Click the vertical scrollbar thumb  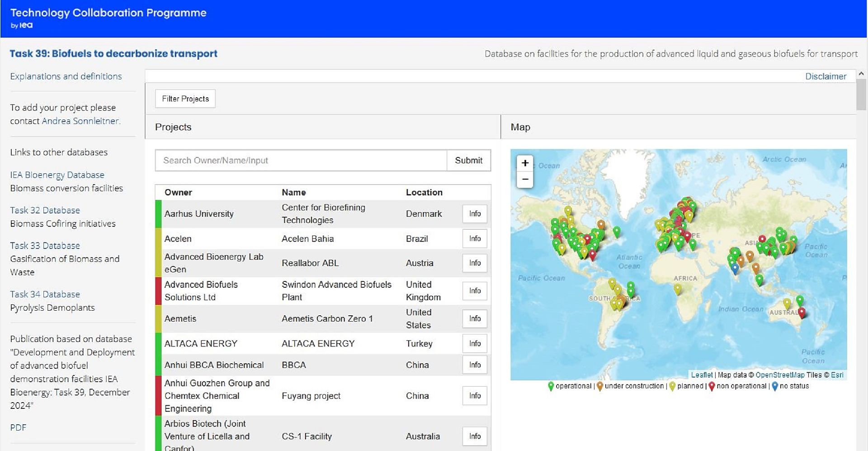click(x=861, y=95)
